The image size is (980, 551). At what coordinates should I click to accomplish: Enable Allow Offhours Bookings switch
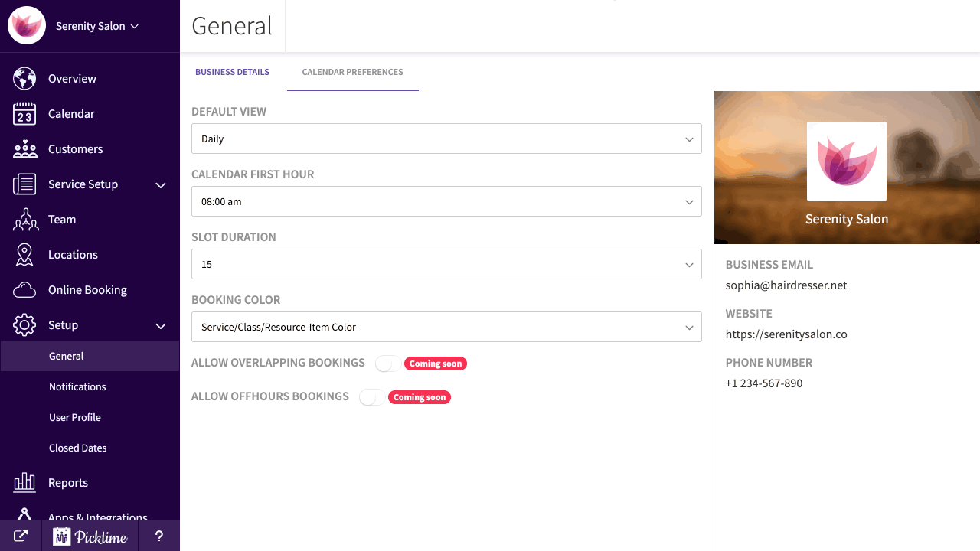click(x=371, y=397)
